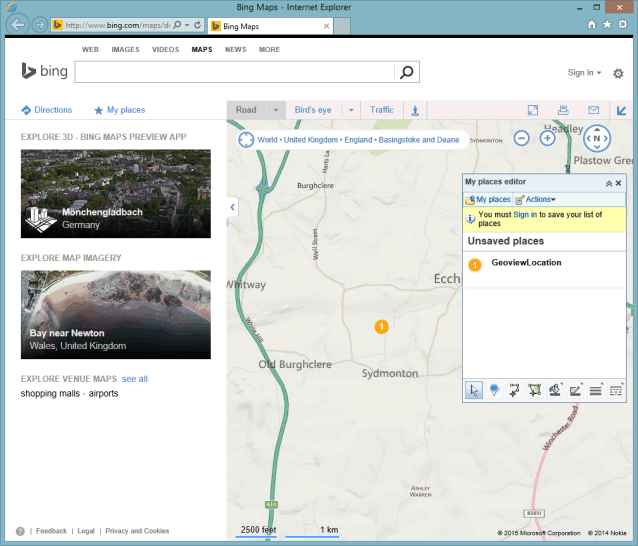Open the line color pencil tool
The width and height of the screenshot is (638, 546).
point(575,390)
